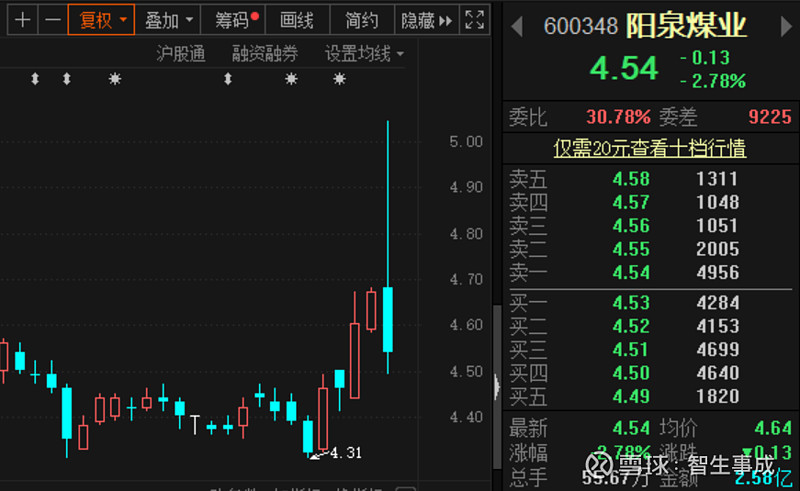This screenshot has height=491, width=800.
Task: Click the 沪股通 tag
Action: click(181, 54)
